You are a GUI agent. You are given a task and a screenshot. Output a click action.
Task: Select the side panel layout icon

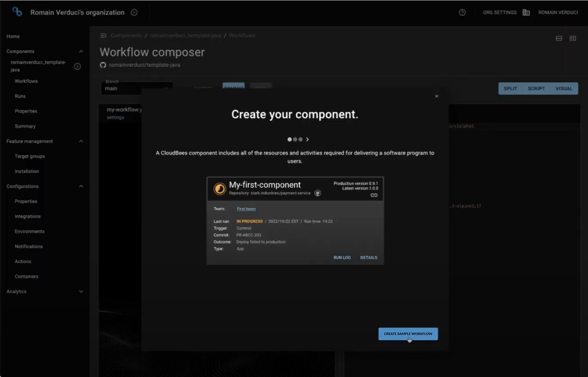tap(573, 38)
